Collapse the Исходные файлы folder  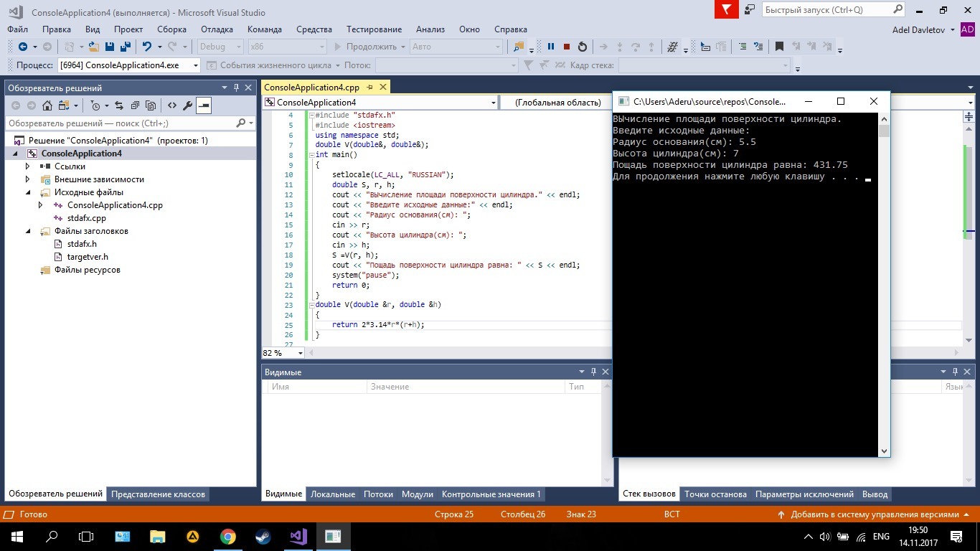click(28, 192)
